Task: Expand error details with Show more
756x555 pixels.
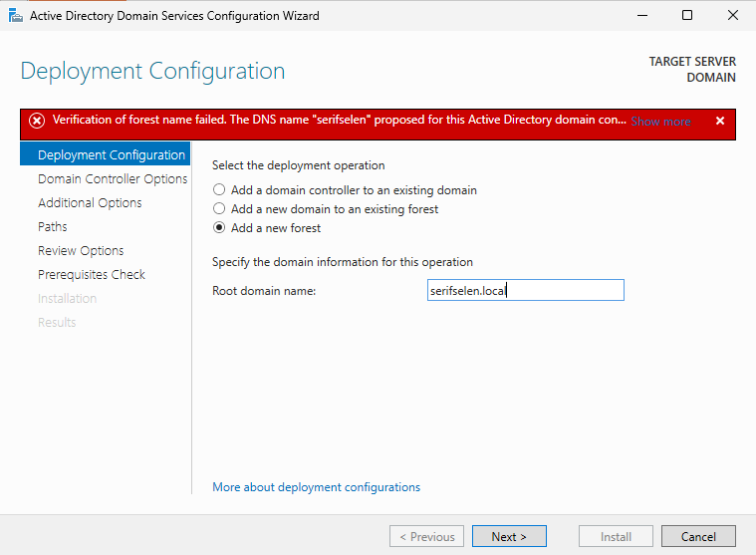Action: [x=660, y=122]
